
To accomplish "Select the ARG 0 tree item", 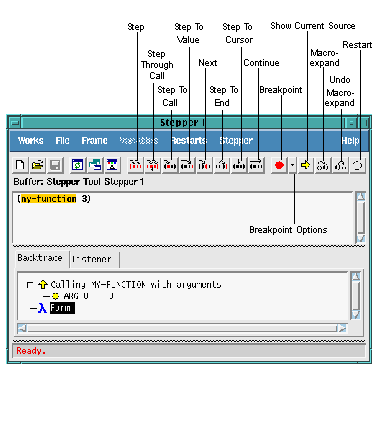I will pos(88,296).
